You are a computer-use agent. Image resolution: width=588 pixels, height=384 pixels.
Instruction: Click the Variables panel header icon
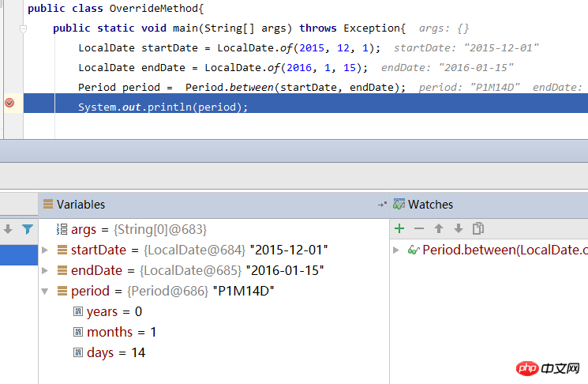(x=48, y=204)
